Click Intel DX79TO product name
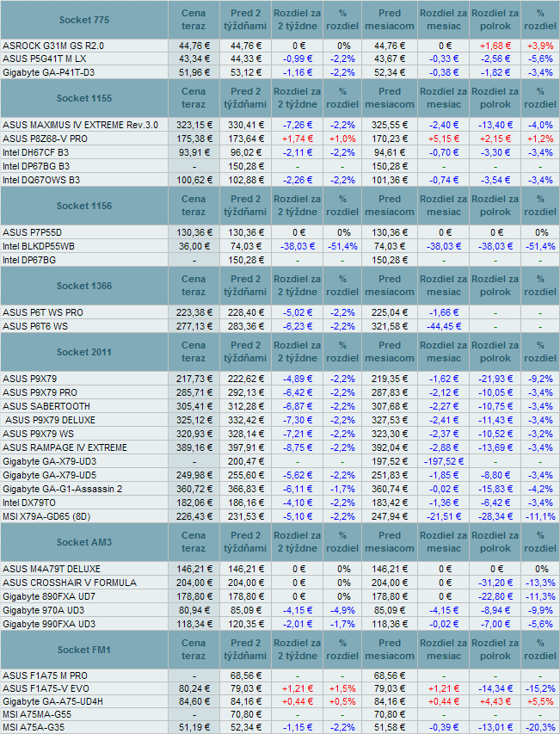The image size is (560, 734). point(29,503)
